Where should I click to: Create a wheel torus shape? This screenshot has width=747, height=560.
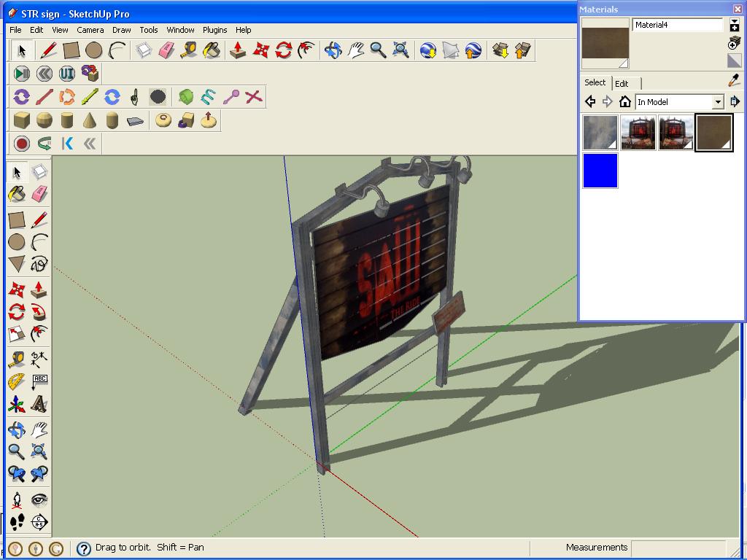click(x=163, y=120)
